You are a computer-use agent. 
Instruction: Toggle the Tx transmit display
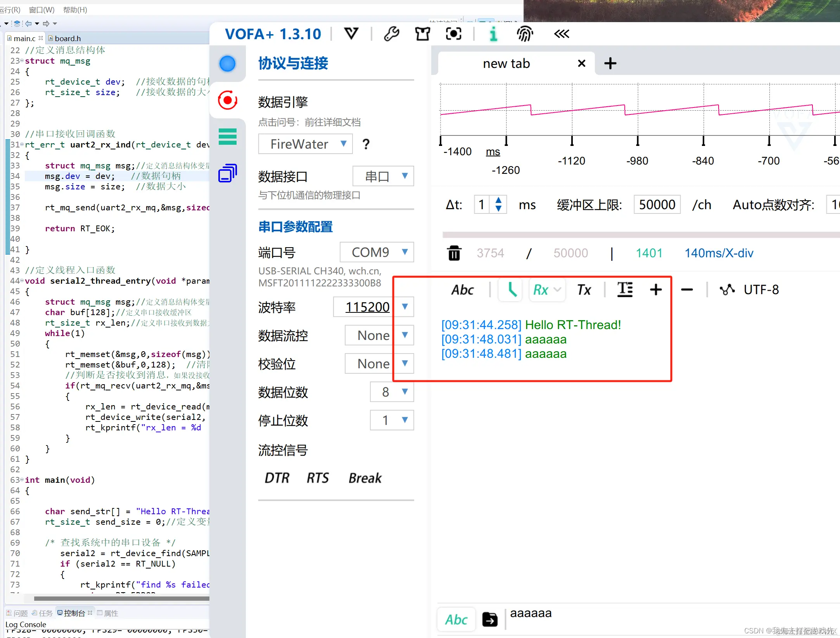pos(584,290)
